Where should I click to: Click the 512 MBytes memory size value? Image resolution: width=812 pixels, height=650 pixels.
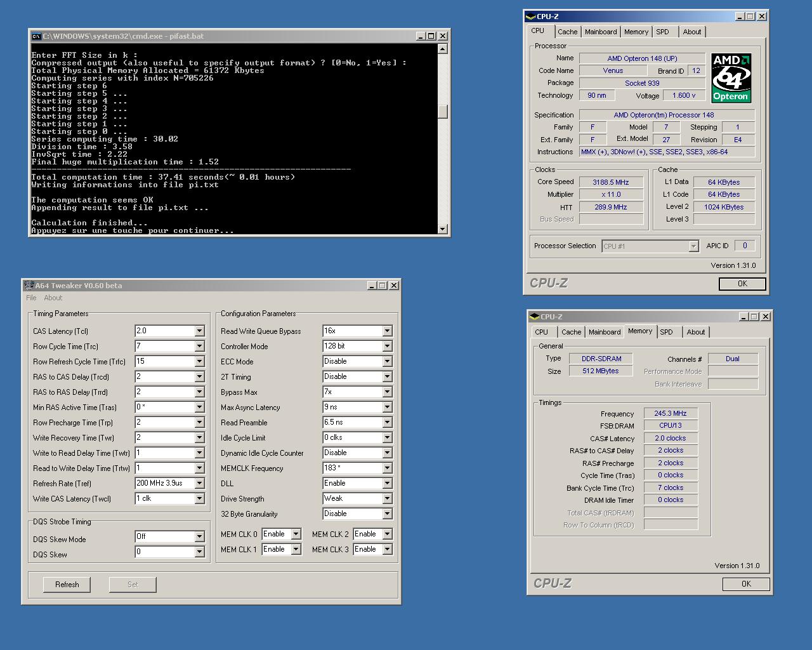pos(601,371)
